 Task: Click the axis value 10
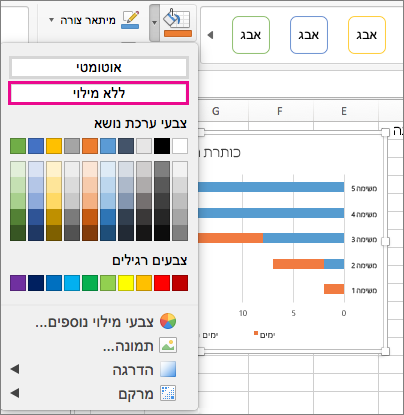coord(243,313)
